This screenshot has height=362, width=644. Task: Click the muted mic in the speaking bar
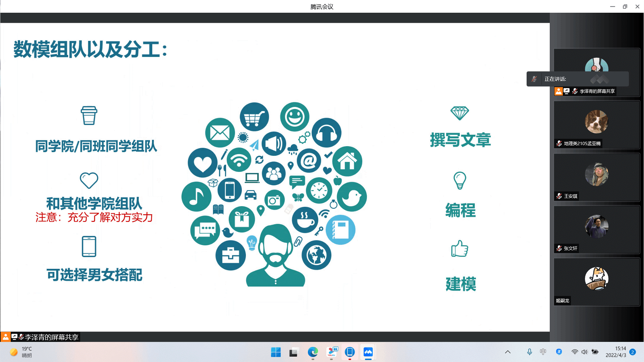click(x=534, y=79)
